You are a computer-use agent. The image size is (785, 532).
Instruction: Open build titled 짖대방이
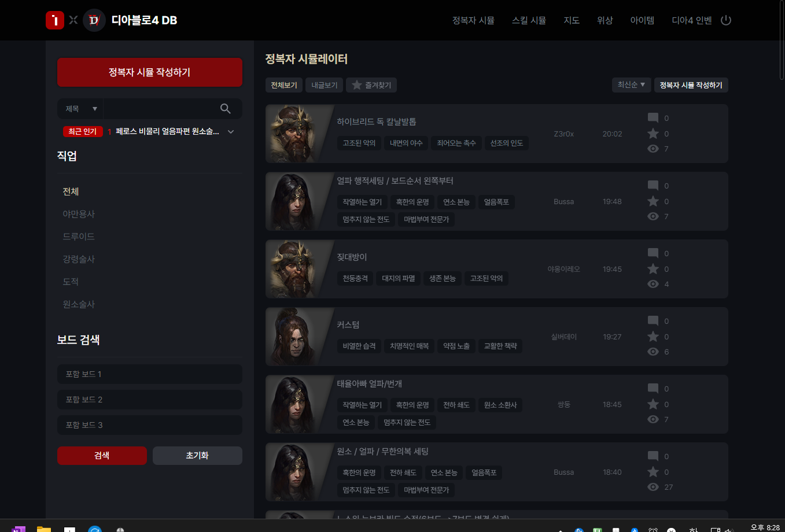pos(352,257)
